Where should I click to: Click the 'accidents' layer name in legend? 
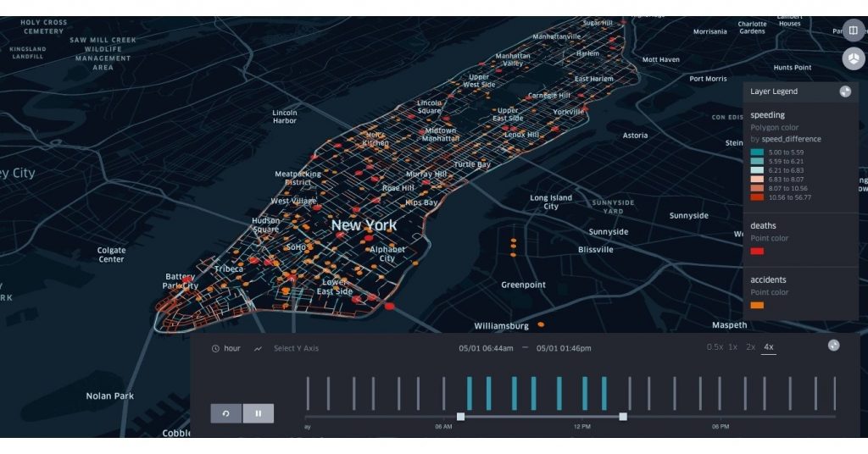pyautogui.click(x=768, y=280)
